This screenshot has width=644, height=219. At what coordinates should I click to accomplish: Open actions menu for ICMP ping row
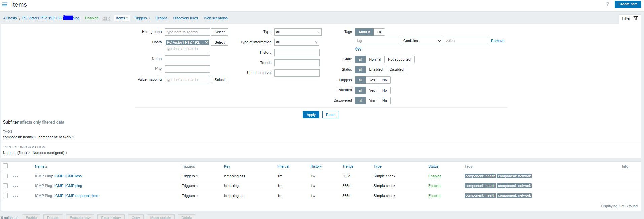15,186
